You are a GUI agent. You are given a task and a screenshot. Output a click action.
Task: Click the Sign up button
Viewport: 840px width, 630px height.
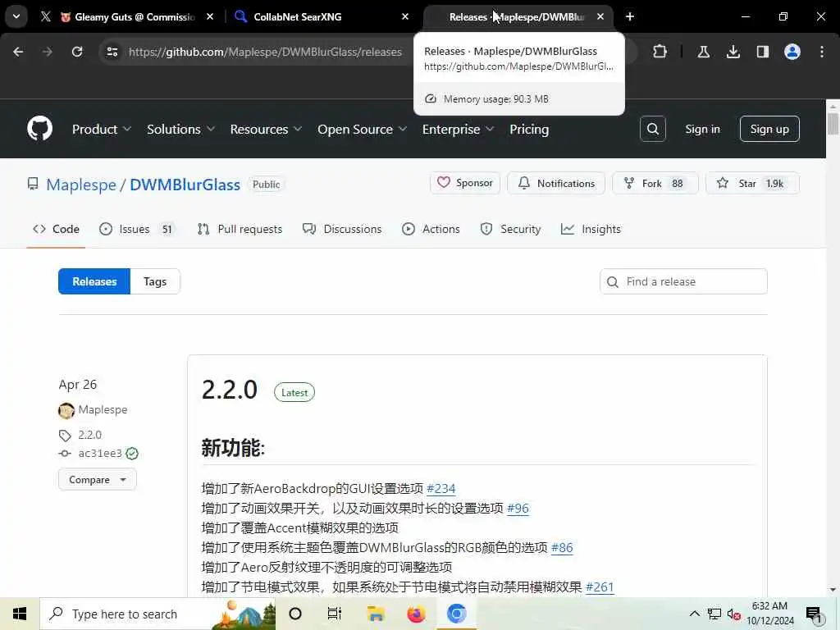tap(769, 129)
